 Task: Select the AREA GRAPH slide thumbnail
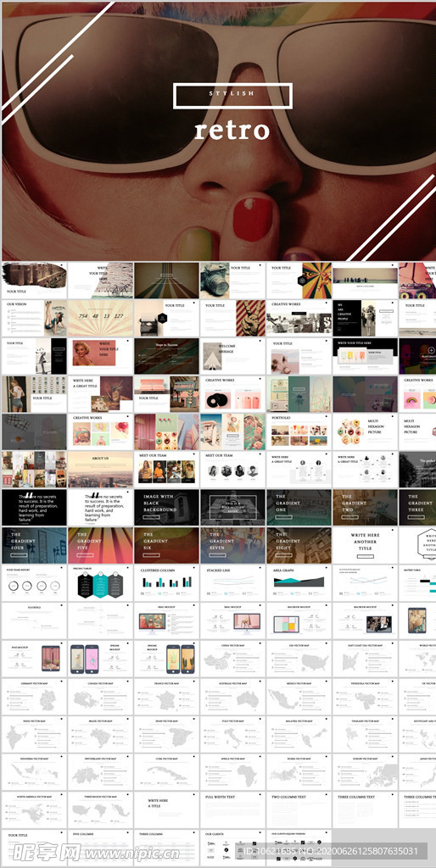[299, 583]
